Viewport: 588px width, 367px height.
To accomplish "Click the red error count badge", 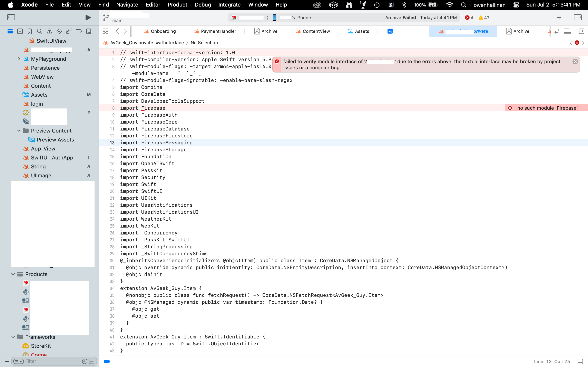I will tap(469, 18).
